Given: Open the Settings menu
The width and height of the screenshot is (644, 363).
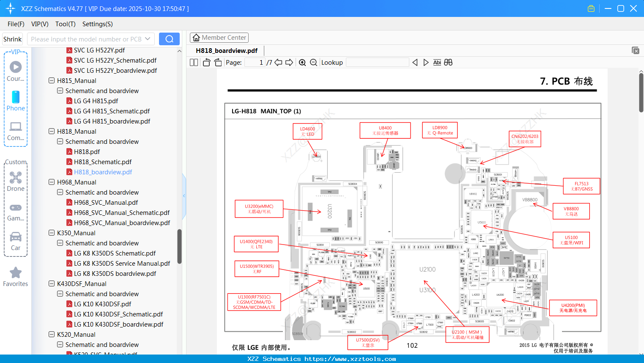Looking at the screenshot, I should (98, 24).
